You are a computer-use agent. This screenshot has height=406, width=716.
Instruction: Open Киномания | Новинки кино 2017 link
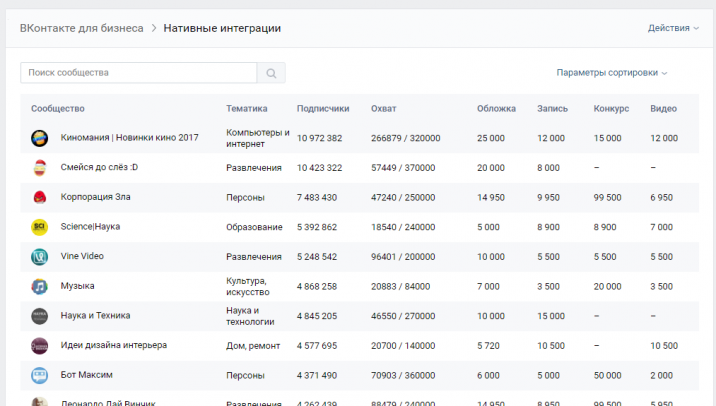point(130,137)
